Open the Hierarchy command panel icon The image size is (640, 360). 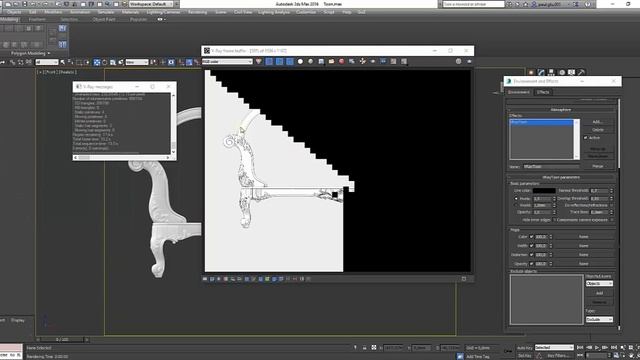[x=551, y=73]
